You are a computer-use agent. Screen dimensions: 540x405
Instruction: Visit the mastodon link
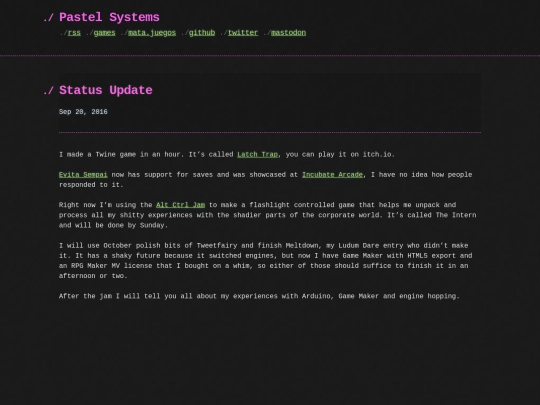point(288,33)
